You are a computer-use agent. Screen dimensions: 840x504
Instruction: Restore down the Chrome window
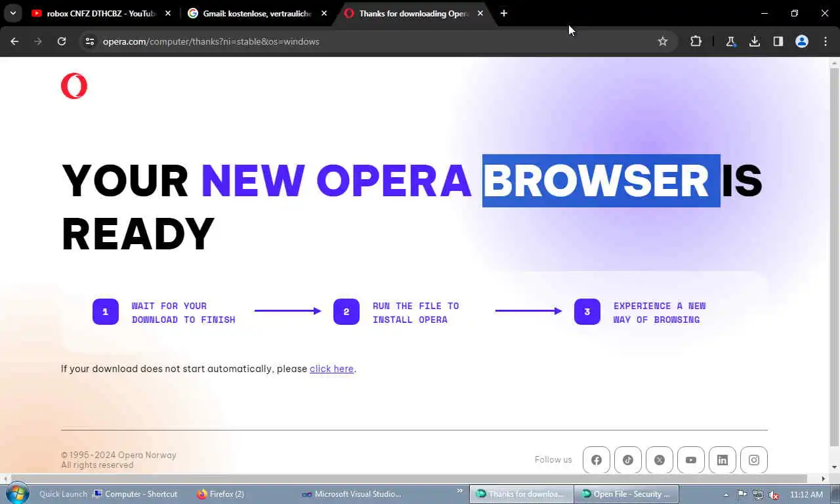click(x=795, y=13)
